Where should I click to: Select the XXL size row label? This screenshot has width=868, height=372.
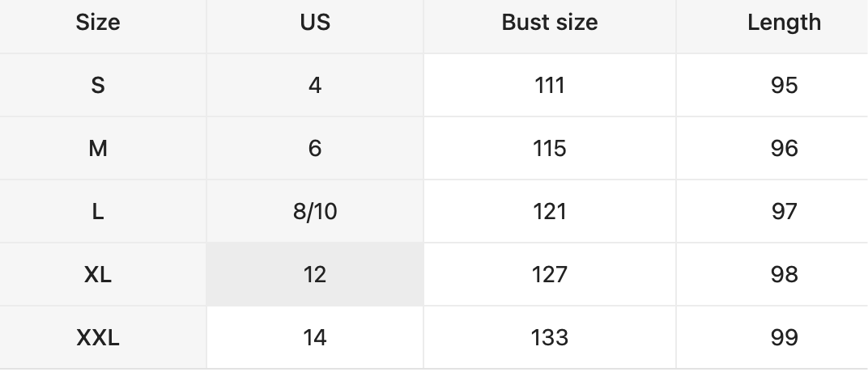point(98,337)
